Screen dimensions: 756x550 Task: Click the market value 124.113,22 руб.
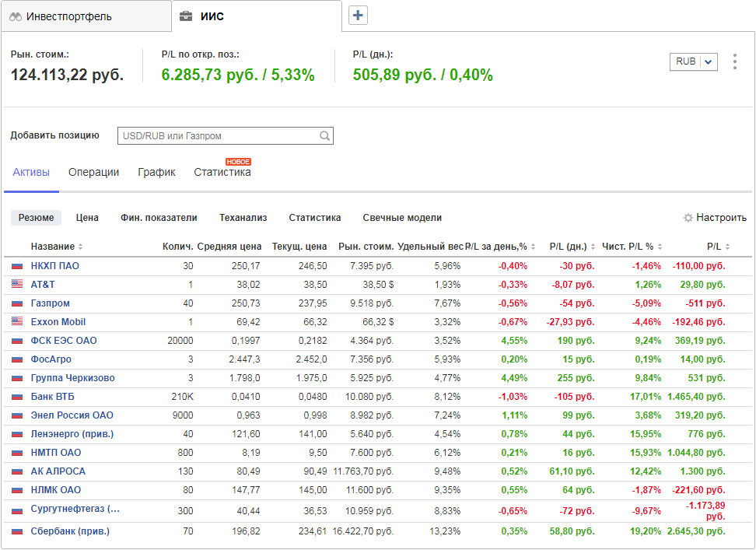click(67, 75)
